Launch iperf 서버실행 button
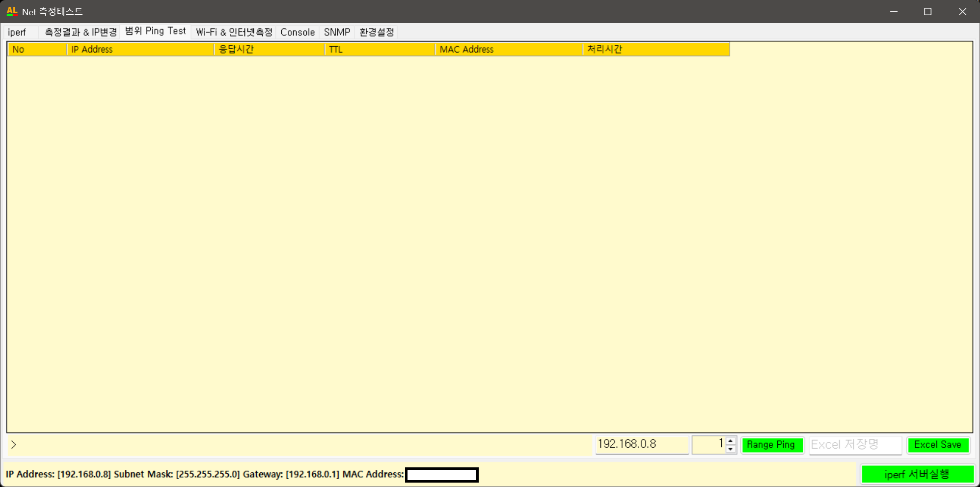 pyautogui.click(x=917, y=474)
